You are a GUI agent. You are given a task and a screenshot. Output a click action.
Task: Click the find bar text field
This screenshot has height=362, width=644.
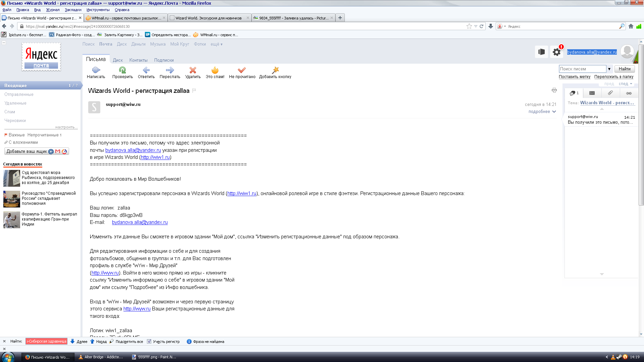coord(46,341)
